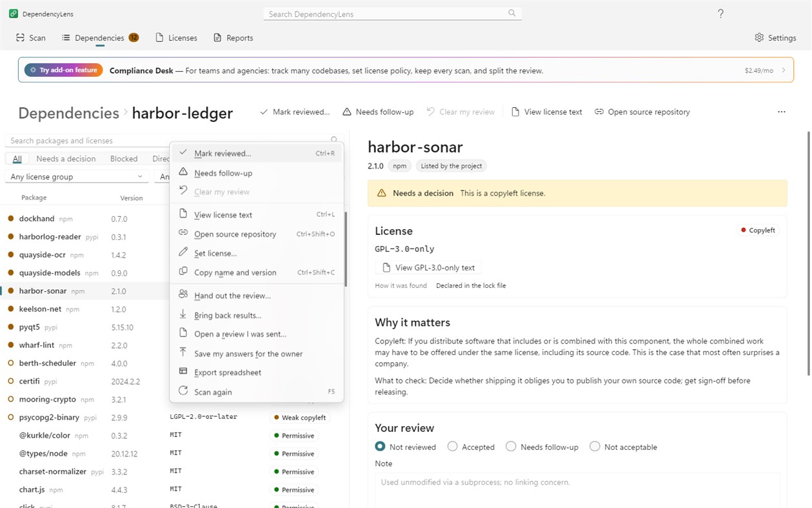The image size is (812, 508).
Task: Click the Bring back results download icon
Action: (183, 314)
